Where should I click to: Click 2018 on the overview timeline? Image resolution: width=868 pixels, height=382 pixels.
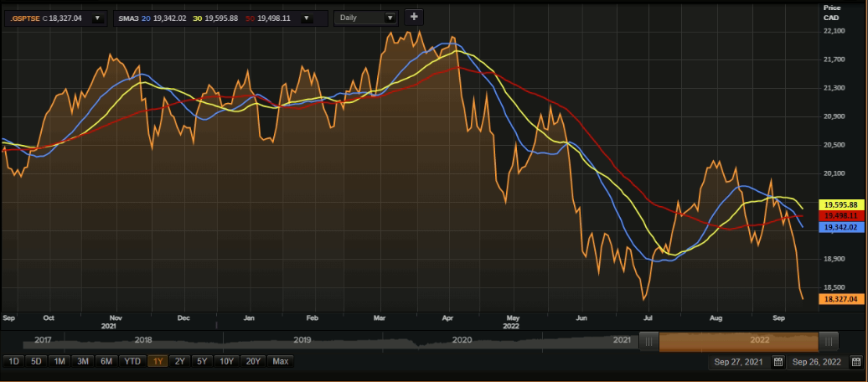click(x=142, y=340)
